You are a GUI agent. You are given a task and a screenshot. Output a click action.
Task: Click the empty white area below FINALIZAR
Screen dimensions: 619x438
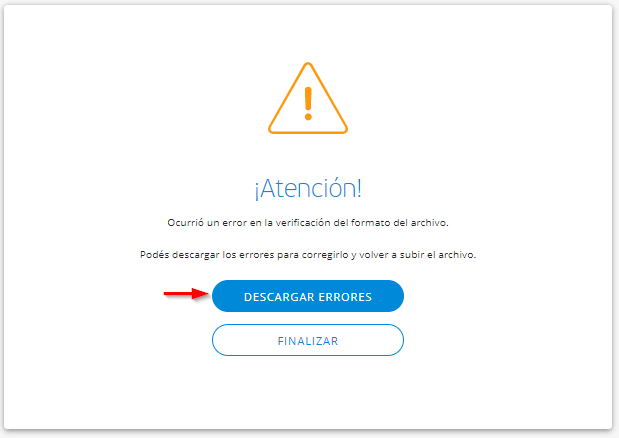tap(308, 393)
